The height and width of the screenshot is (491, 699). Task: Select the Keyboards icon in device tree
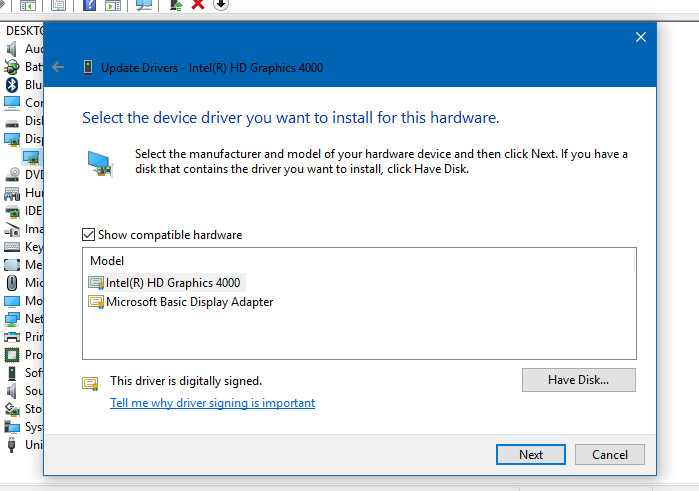[x=12, y=247]
